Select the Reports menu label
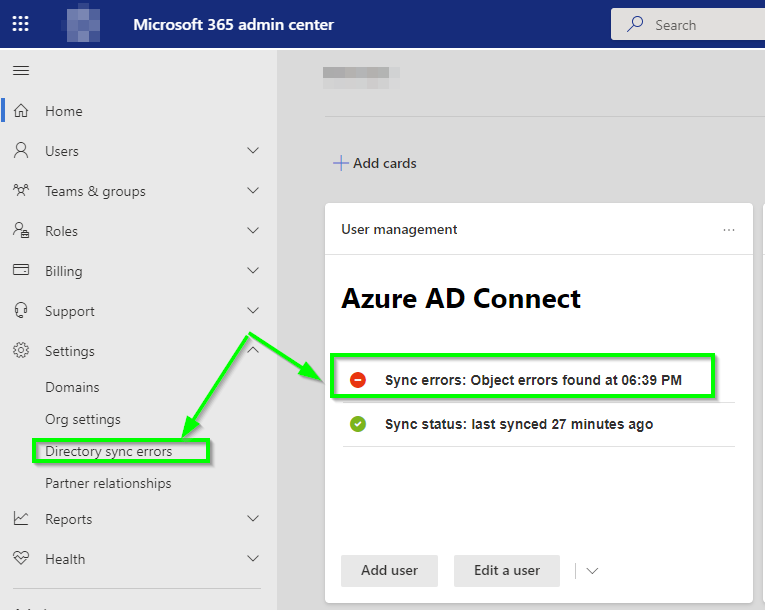The height and width of the screenshot is (610, 765). tap(69, 519)
